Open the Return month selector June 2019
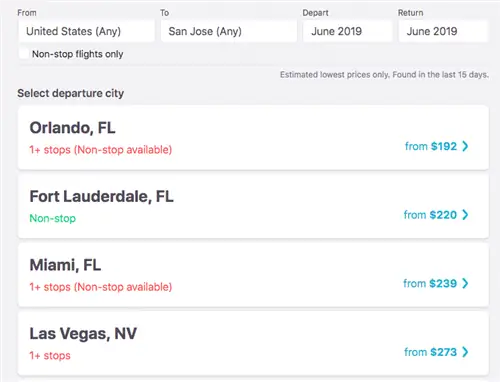The height and width of the screenshot is (382, 500). tap(443, 31)
